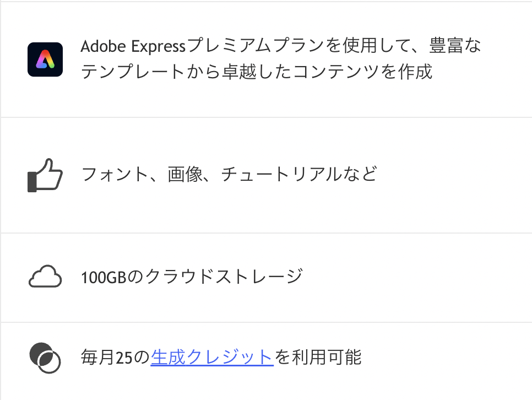Click the 毎月25の text
Image resolution: width=532 pixels, height=400 pixels.
pos(115,358)
